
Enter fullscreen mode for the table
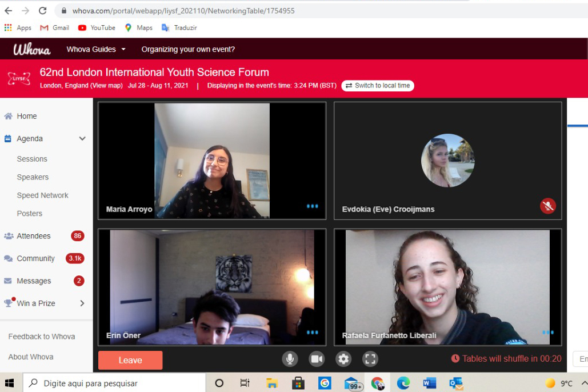[370, 359]
